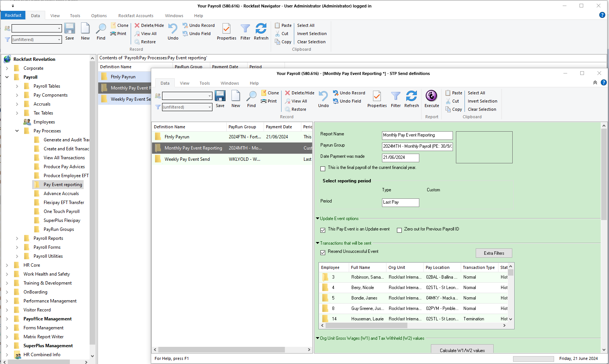Click Invert Selection in STP window
The width and height of the screenshot is (609, 364).
482,101
